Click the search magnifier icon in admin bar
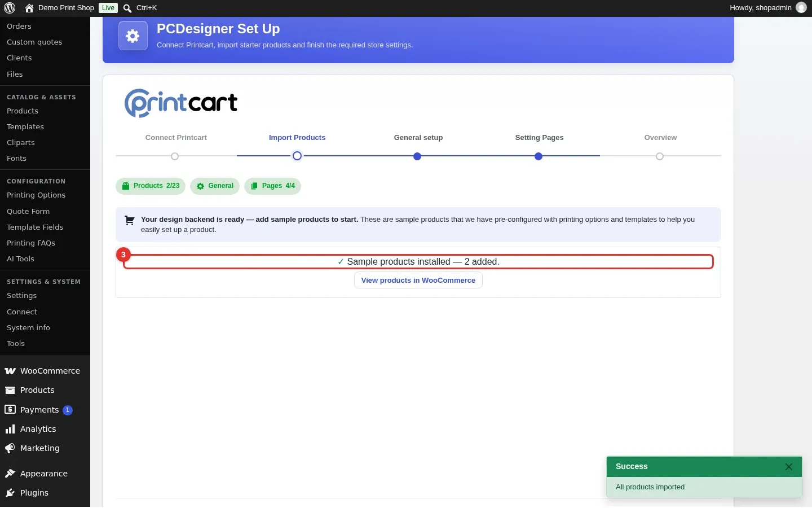This screenshot has width=812, height=508. click(128, 8)
